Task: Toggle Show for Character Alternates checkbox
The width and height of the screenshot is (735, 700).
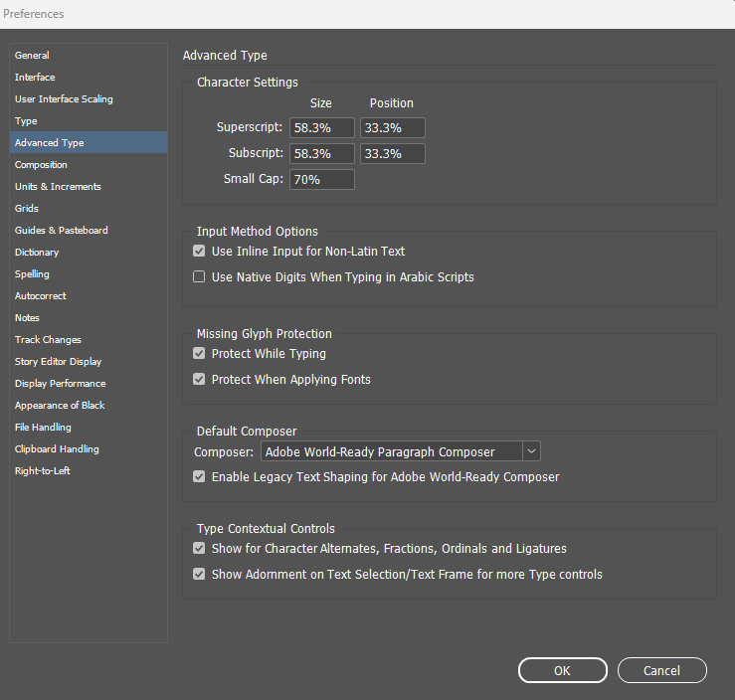Action: 199,549
